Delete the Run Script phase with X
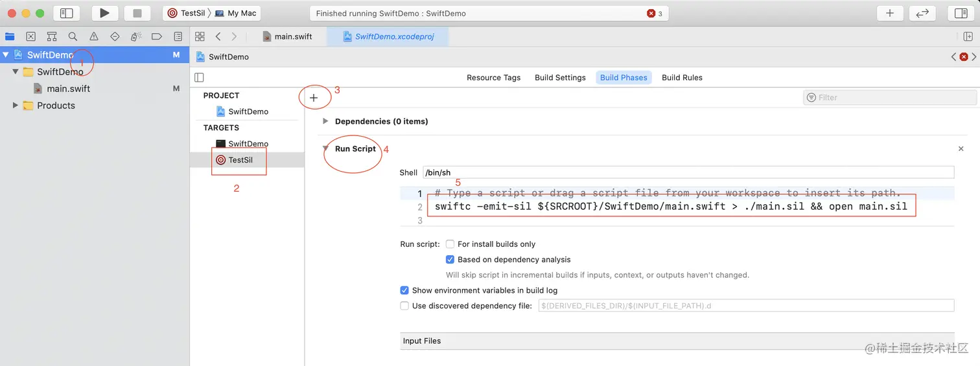980x366 pixels. [x=961, y=149]
